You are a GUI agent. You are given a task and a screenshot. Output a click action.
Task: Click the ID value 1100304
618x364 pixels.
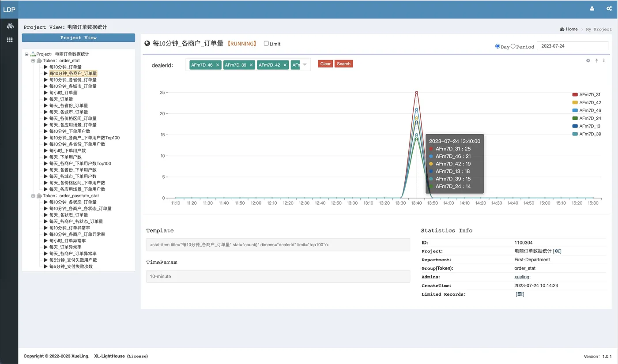pyautogui.click(x=524, y=243)
